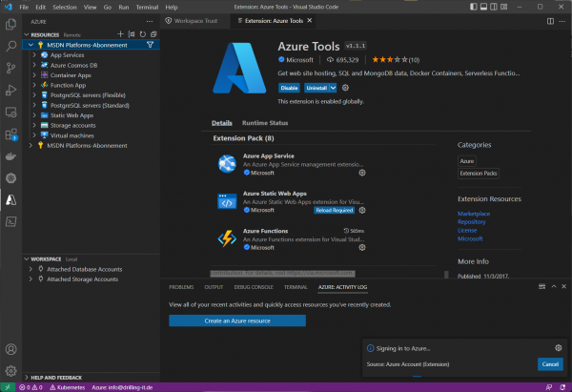This screenshot has height=392, width=572.
Task: Maximize the bottom panel size
Action: click(x=554, y=286)
